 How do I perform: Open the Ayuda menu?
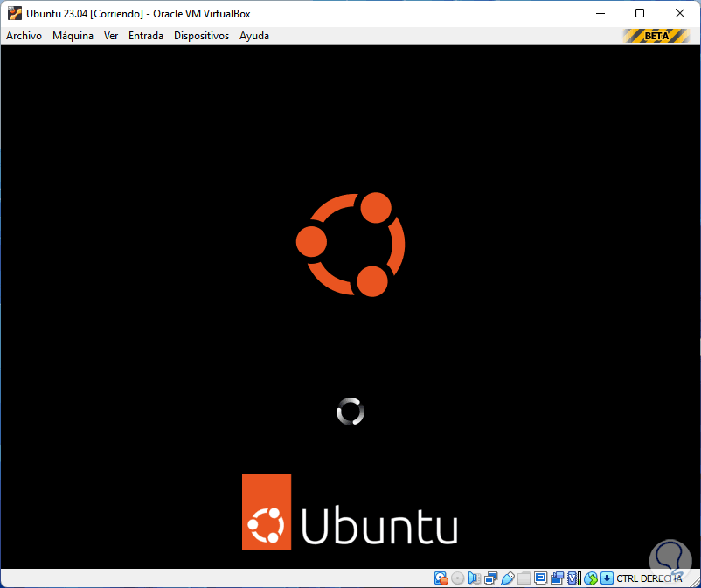point(254,36)
